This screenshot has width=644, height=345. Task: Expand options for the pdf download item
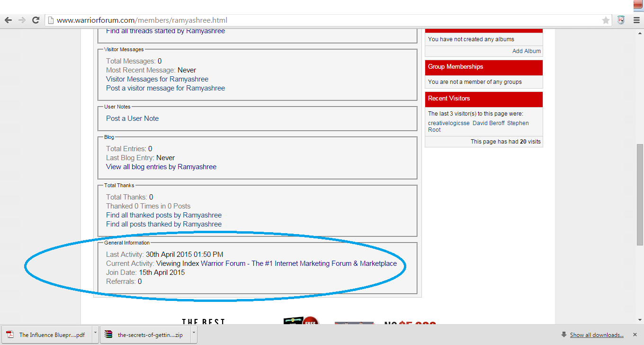(x=95, y=335)
